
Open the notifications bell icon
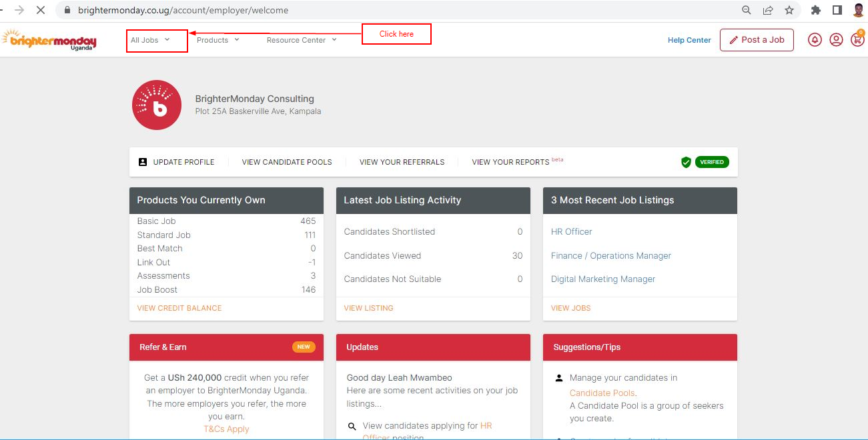pyautogui.click(x=815, y=40)
